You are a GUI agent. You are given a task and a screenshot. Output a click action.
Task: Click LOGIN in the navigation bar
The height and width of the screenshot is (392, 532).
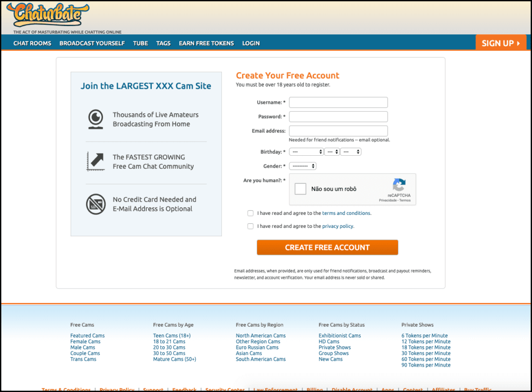click(x=251, y=44)
